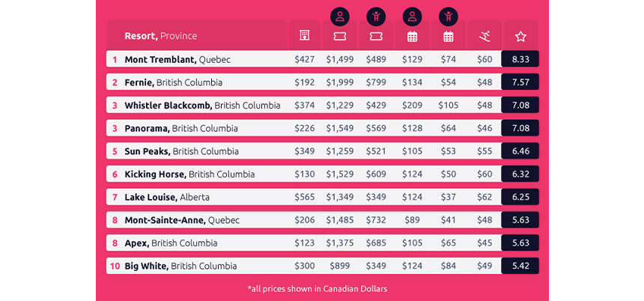The width and height of the screenshot is (644, 301).
Task: Click Big White's $899 season pass price
Action: pos(340,266)
